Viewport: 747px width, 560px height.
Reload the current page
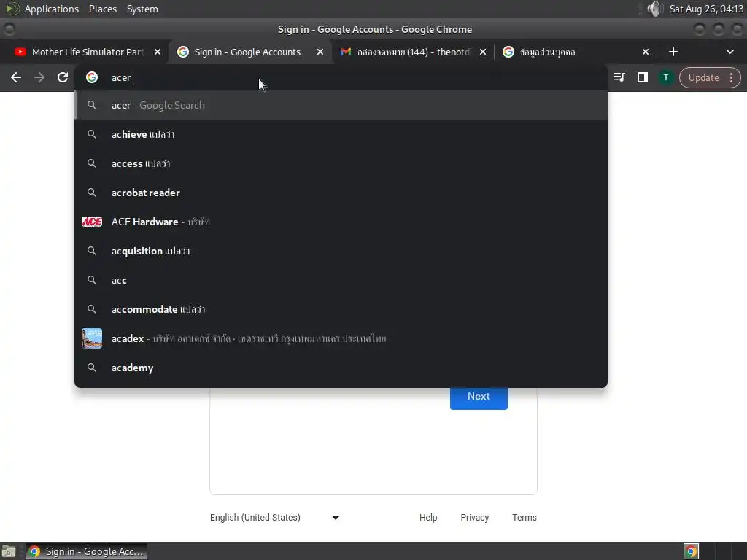pyautogui.click(x=63, y=77)
